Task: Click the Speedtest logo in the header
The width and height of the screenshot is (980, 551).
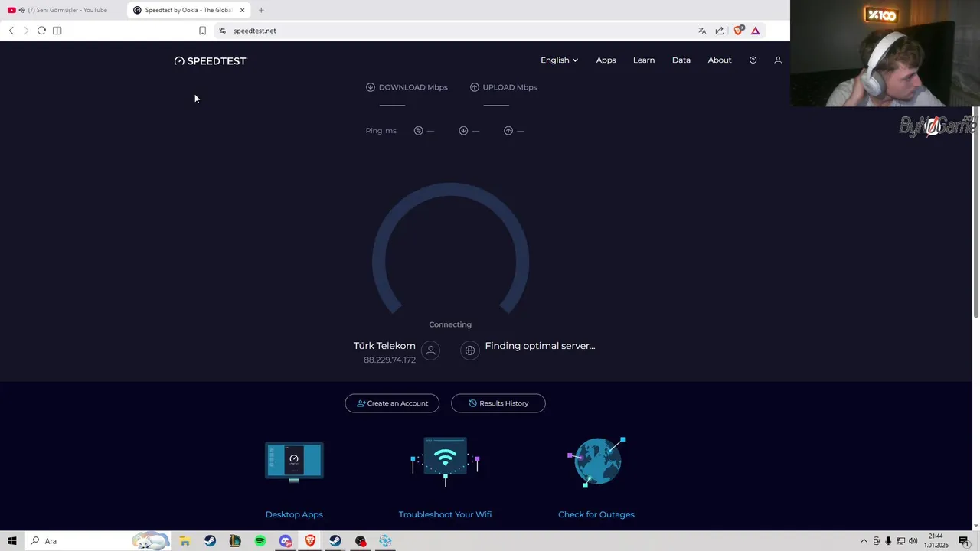Action: (x=211, y=60)
